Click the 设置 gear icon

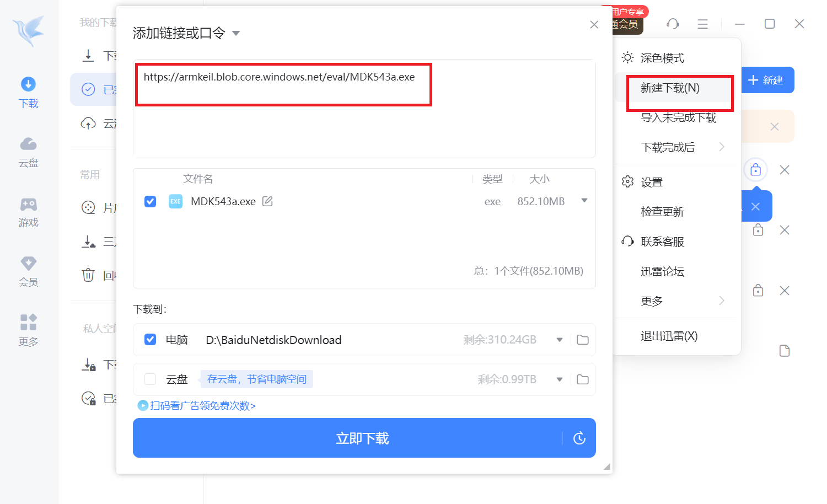pyautogui.click(x=627, y=181)
